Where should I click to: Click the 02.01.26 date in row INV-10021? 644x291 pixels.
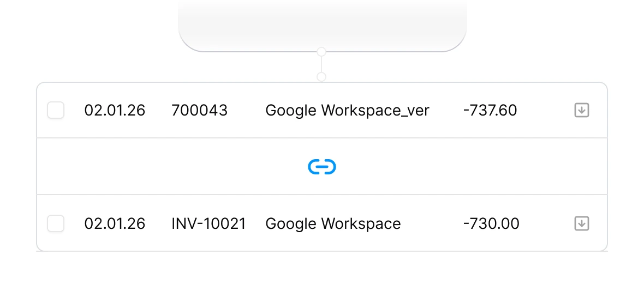point(115,223)
